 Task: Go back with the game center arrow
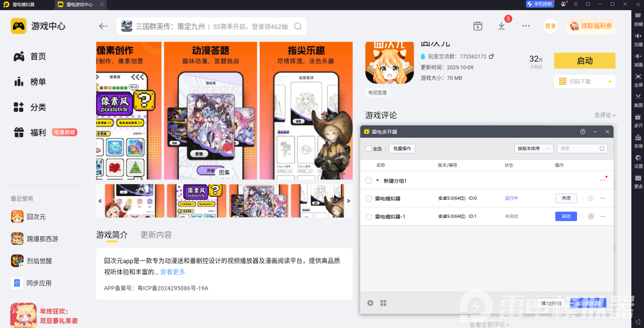[103, 26]
